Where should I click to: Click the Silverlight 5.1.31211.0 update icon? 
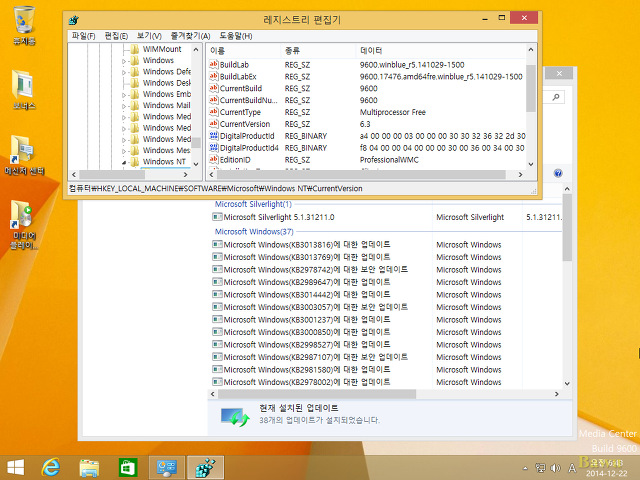217,217
